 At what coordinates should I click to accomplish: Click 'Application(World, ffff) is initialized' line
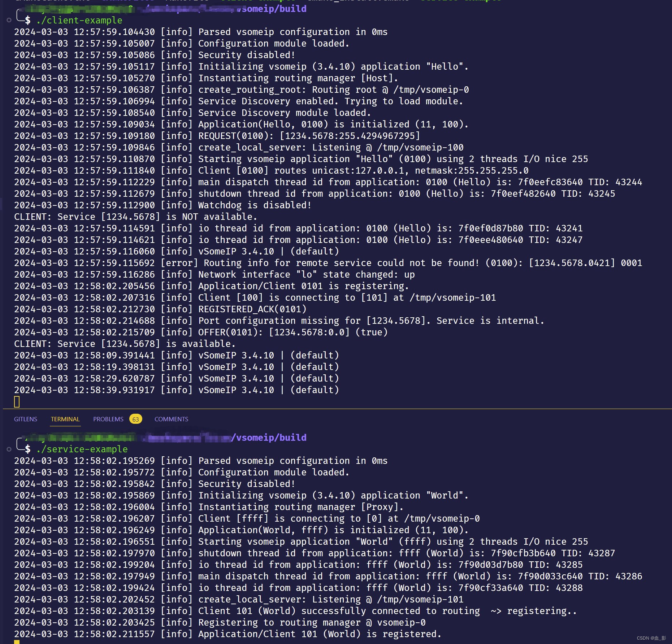(x=241, y=530)
